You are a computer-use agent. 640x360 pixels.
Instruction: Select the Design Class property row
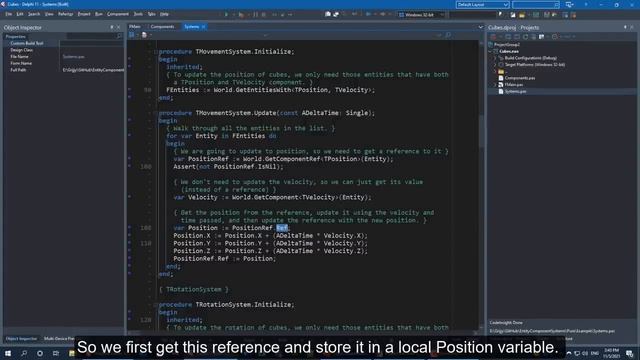[x=63, y=50]
